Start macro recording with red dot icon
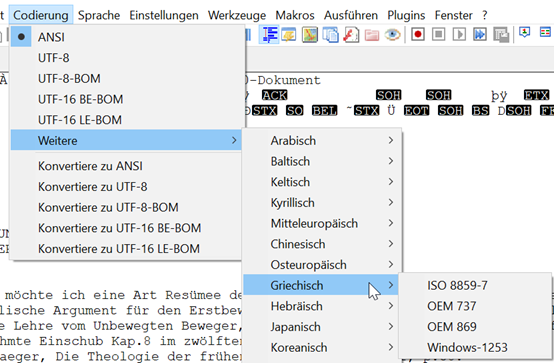 (x=418, y=35)
